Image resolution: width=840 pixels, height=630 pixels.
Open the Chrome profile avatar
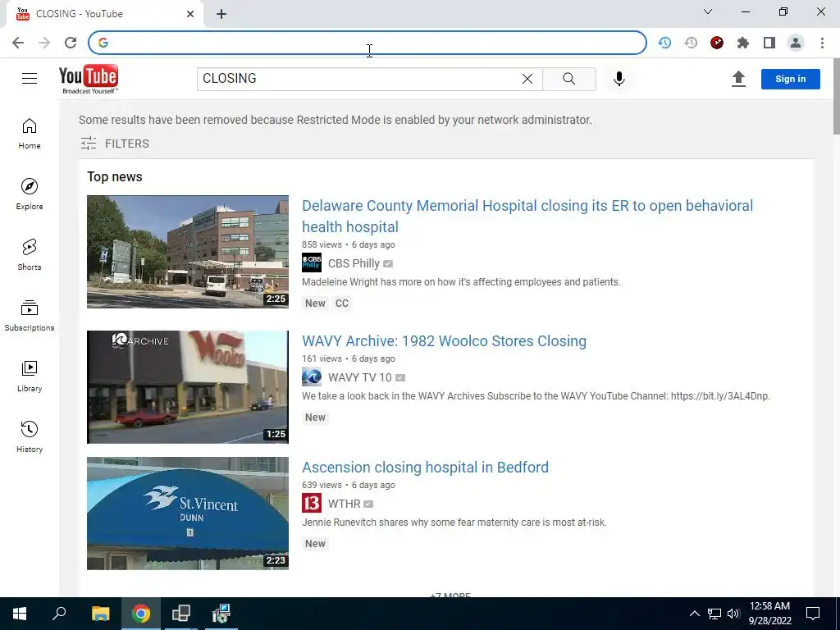pos(796,43)
